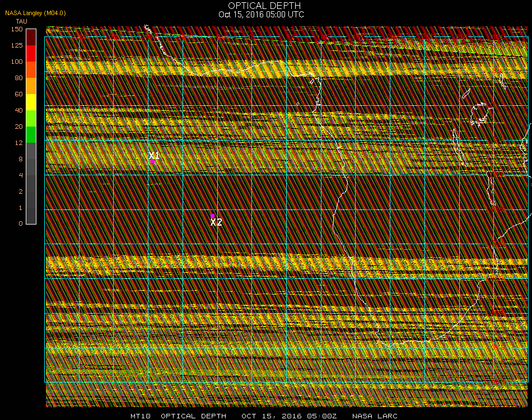The image size is (532, 420).
Task: Click the 'TAU' colorbar heading
Action: click(21, 21)
